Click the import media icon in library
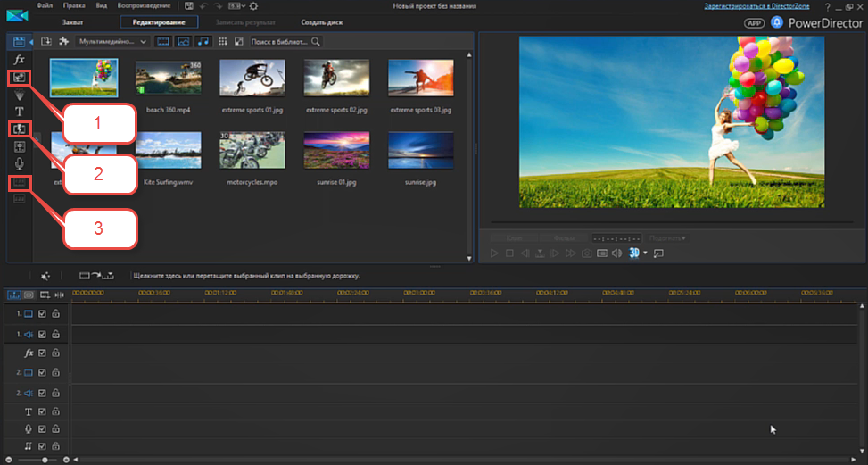The width and height of the screenshot is (868, 465). 47,41
